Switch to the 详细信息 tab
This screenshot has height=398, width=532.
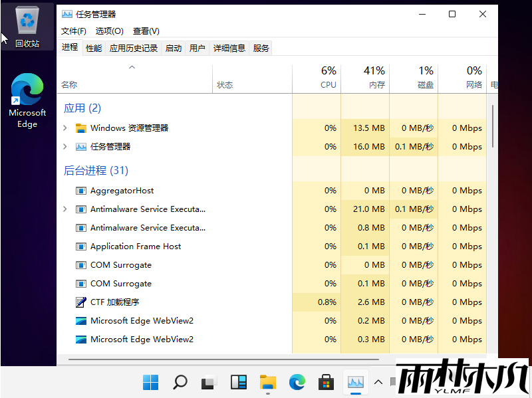(x=229, y=48)
